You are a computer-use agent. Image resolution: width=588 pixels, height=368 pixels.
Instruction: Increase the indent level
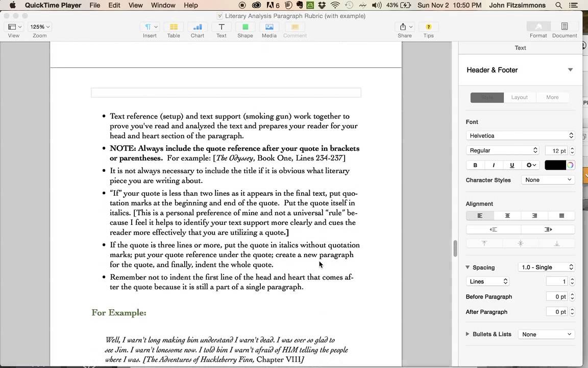point(548,229)
